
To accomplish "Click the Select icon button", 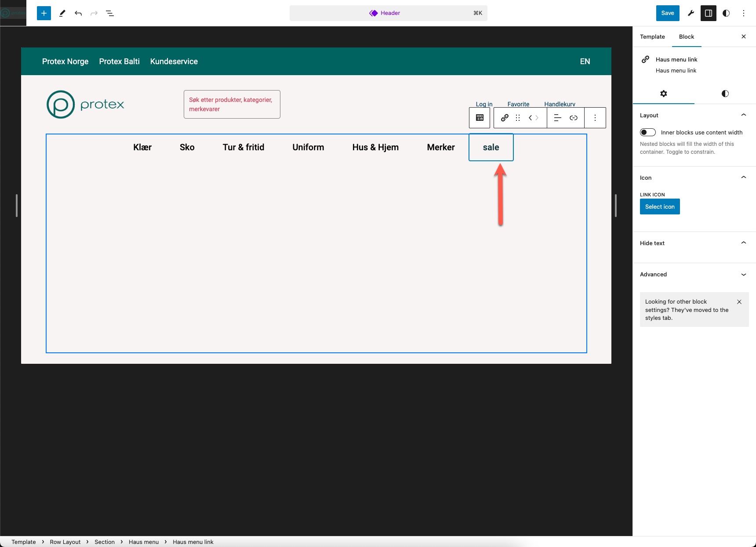I will [x=660, y=206].
